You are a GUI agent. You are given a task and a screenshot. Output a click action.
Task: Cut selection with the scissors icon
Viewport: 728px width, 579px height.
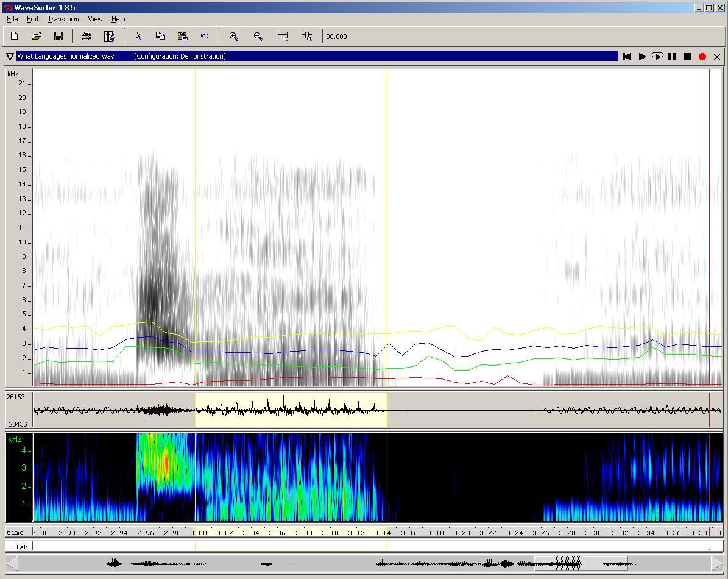138,37
